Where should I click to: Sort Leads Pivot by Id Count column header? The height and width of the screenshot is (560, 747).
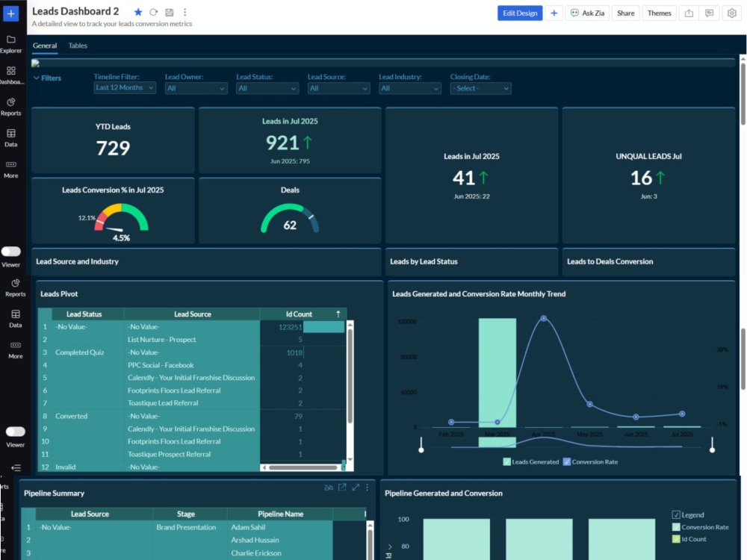click(299, 314)
